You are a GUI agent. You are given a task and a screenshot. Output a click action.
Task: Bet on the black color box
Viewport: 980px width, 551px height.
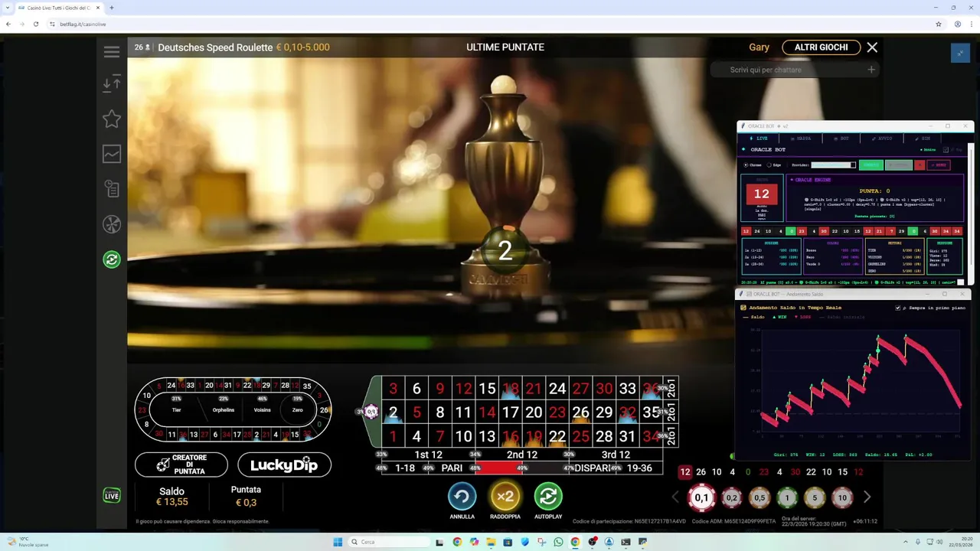coord(545,468)
